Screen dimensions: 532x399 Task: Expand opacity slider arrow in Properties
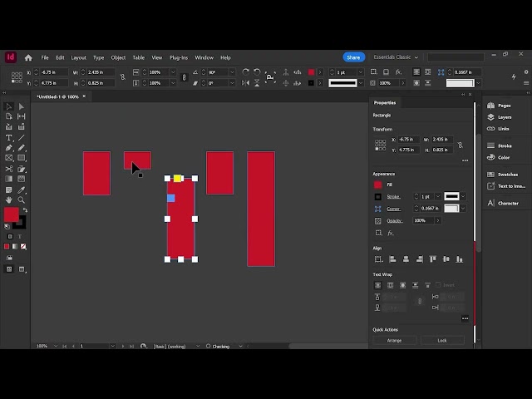coord(438,220)
